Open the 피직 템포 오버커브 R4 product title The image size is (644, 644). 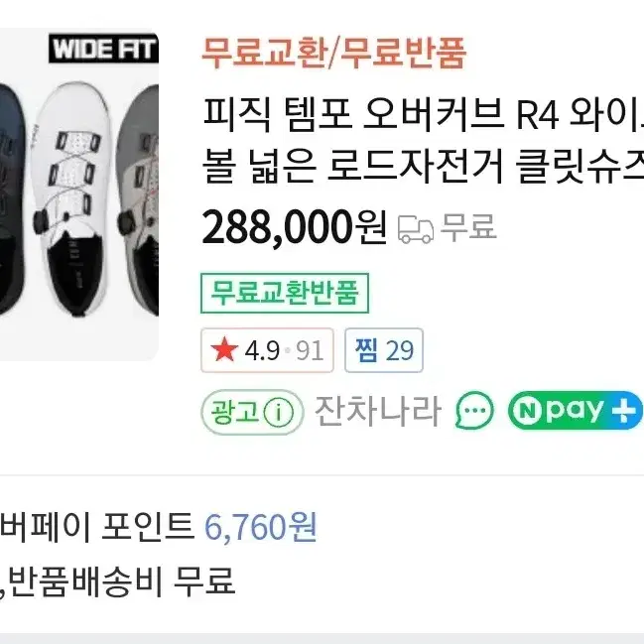click(423, 115)
